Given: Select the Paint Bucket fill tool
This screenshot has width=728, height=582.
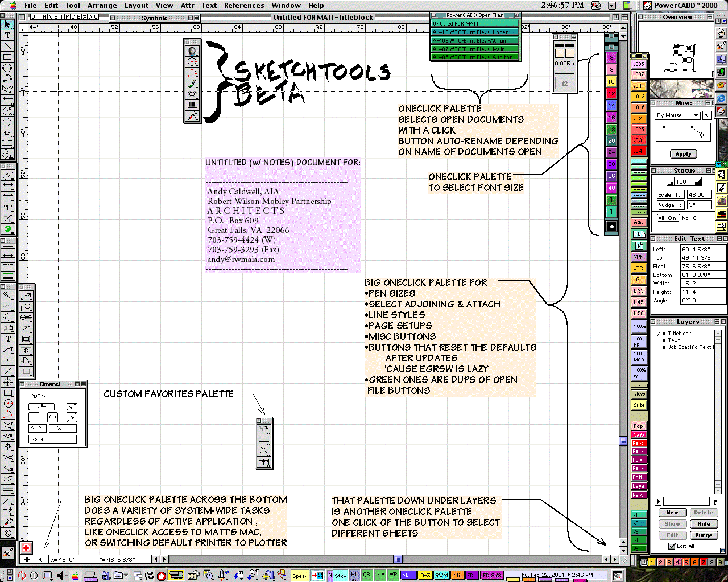Looking at the screenshot, I should click(x=7, y=154).
